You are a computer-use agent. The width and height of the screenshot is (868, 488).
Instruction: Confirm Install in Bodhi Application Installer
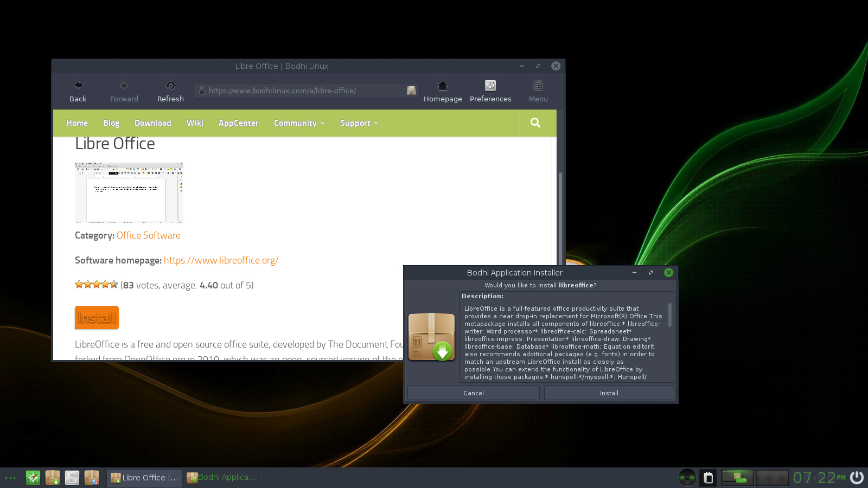tap(609, 393)
